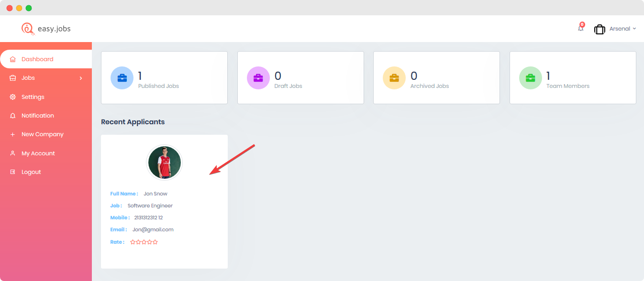Image resolution: width=644 pixels, height=281 pixels.
Task: Click Jon Snow's profile photo
Action: [x=164, y=162]
